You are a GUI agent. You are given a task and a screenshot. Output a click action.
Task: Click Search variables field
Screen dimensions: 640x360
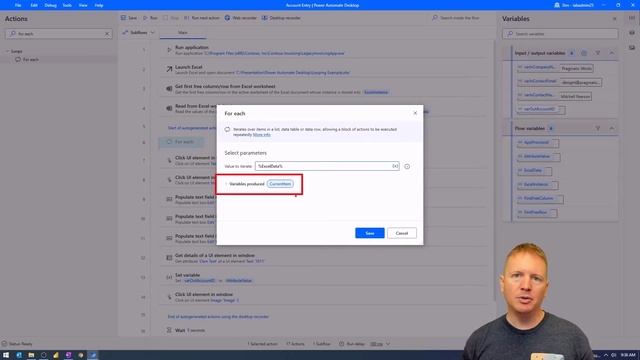click(x=560, y=34)
